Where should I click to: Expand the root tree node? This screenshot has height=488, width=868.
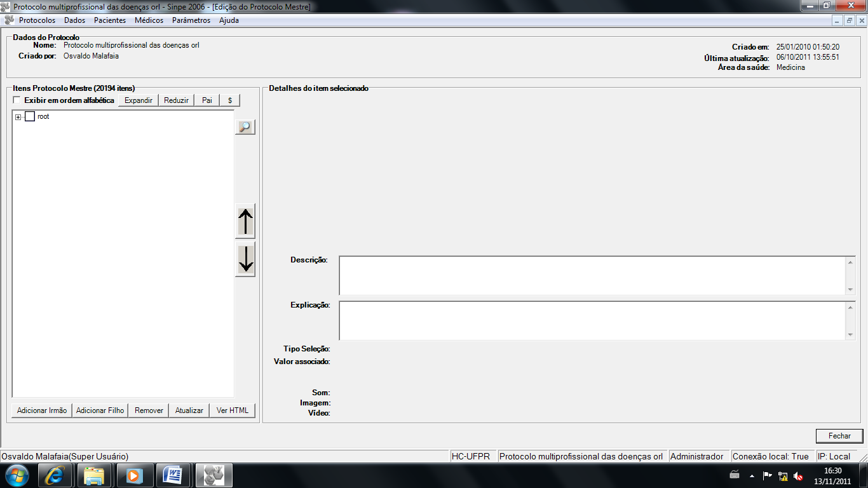pyautogui.click(x=18, y=117)
